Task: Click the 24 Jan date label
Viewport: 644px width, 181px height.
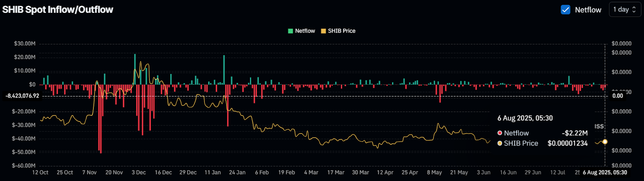Action: [237, 172]
